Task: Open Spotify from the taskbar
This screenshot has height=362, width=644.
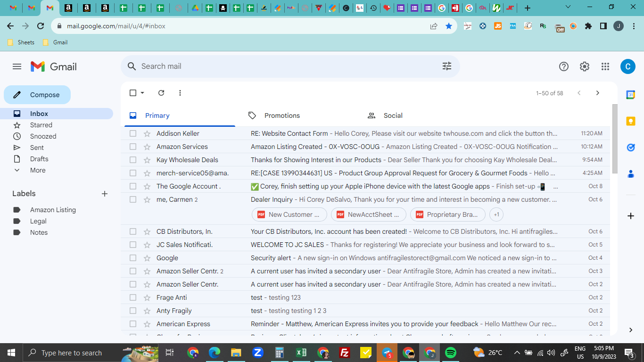Action: [x=451, y=353]
